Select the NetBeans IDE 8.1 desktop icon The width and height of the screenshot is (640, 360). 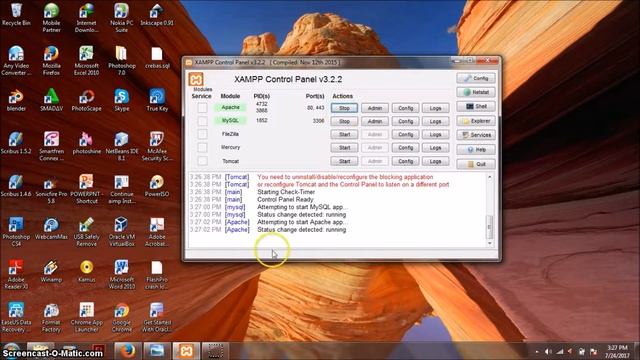tap(122, 146)
